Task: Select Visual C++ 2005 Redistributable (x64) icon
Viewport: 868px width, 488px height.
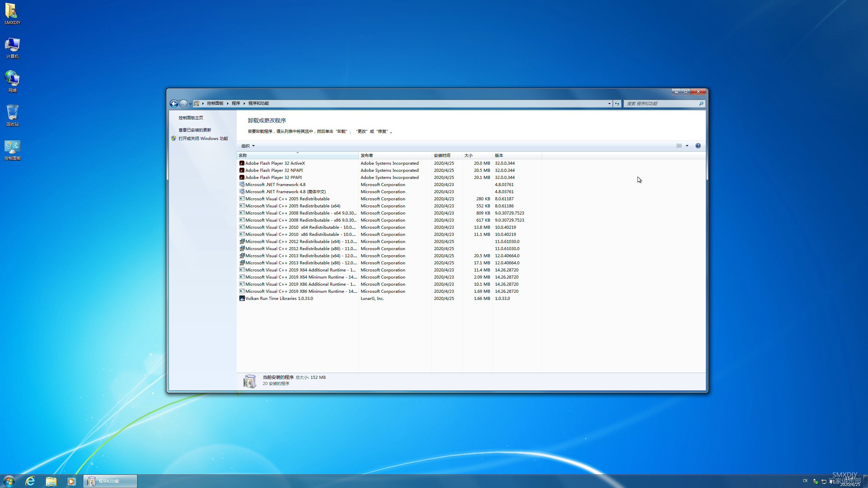Action: [x=242, y=206]
